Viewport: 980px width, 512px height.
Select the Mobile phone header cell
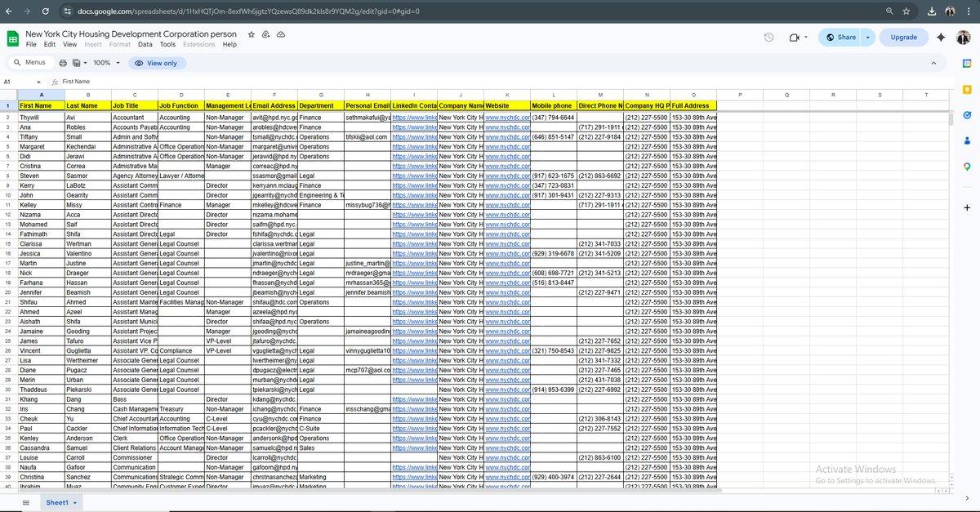[553, 106]
